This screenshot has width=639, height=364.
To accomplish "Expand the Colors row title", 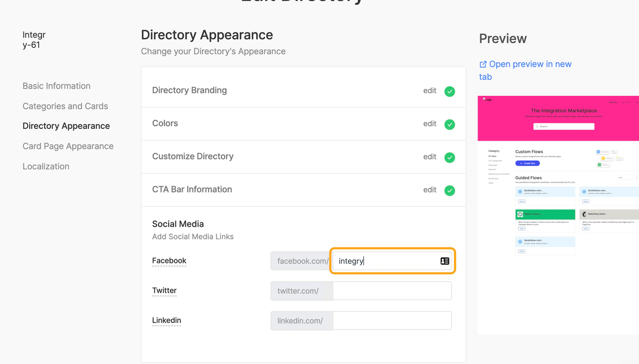I will (165, 123).
